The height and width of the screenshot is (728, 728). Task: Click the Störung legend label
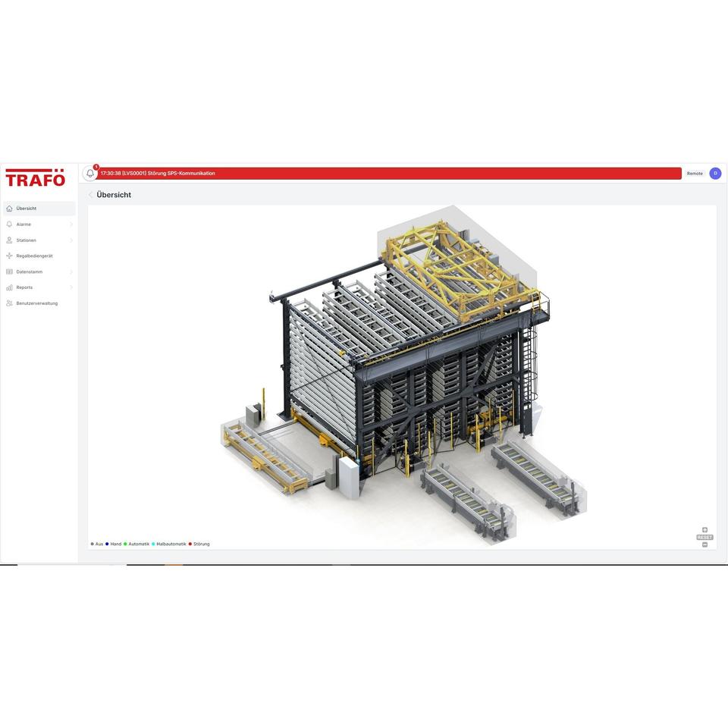202,544
